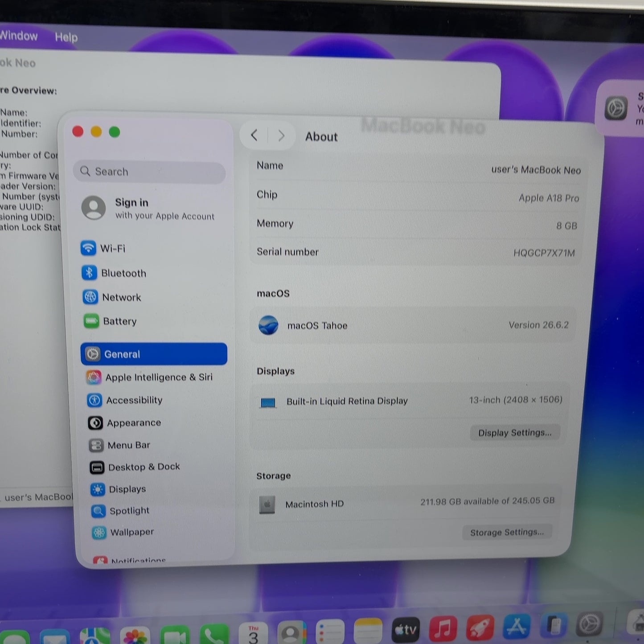The height and width of the screenshot is (644, 644).
Task: Click the System Settings gear in the Dock
Action: pyautogui.click(x=590, y=623)
